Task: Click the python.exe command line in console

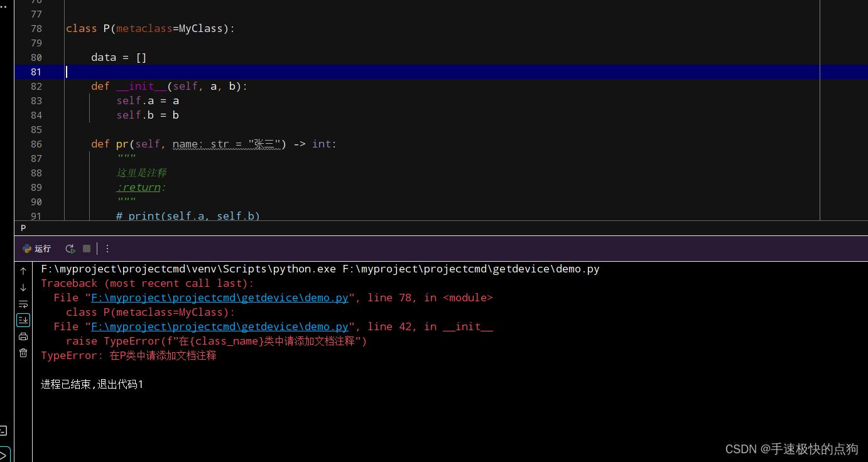Action: coord(320,269)
